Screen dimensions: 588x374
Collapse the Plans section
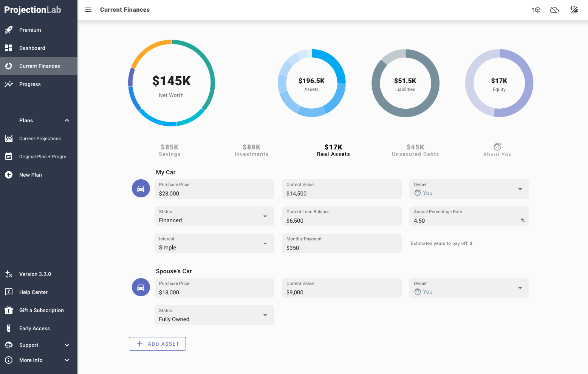(x=67, y=120)
